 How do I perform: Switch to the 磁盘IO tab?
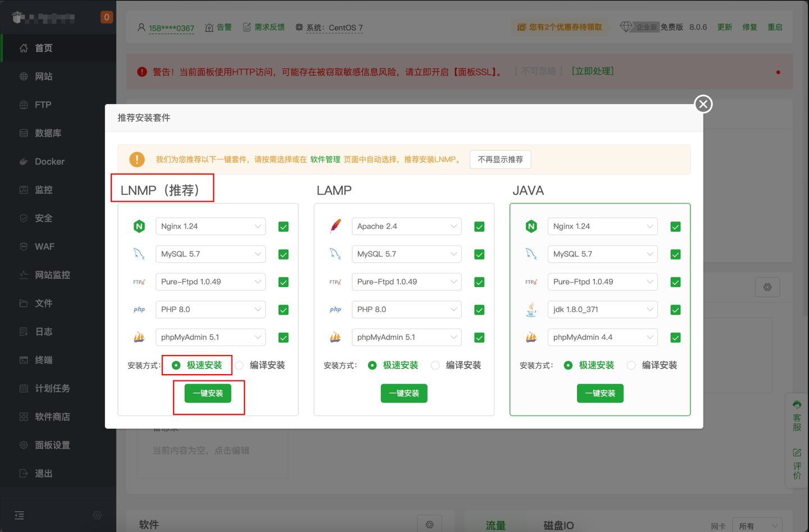click(x=558, y=525)
